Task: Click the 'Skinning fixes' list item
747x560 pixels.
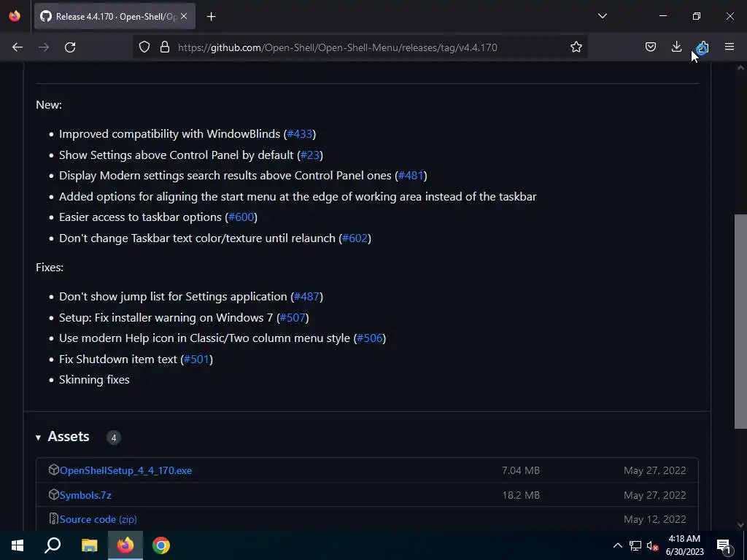Action: point(94,379)
